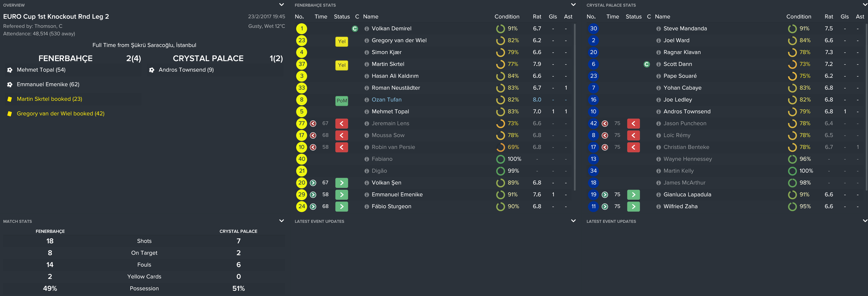Click the yellow card icon for Gregory van der Wiel booking

[9, 114]
